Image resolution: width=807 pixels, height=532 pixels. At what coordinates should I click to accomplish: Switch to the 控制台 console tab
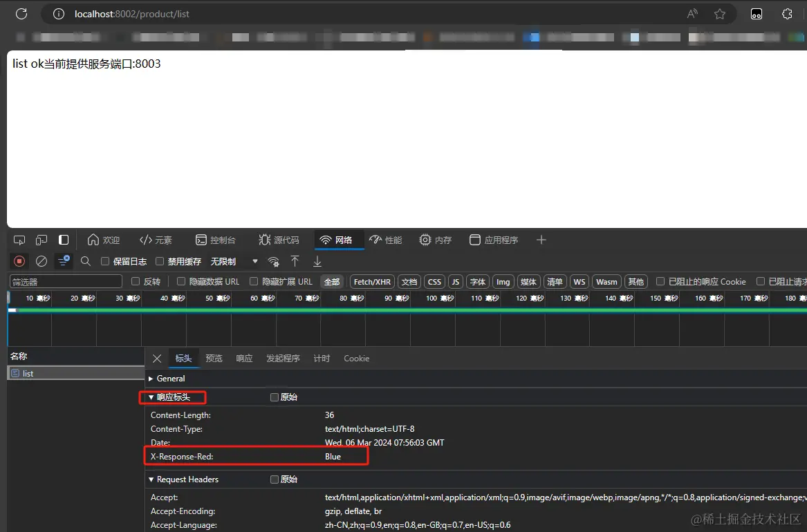point(216,240)
